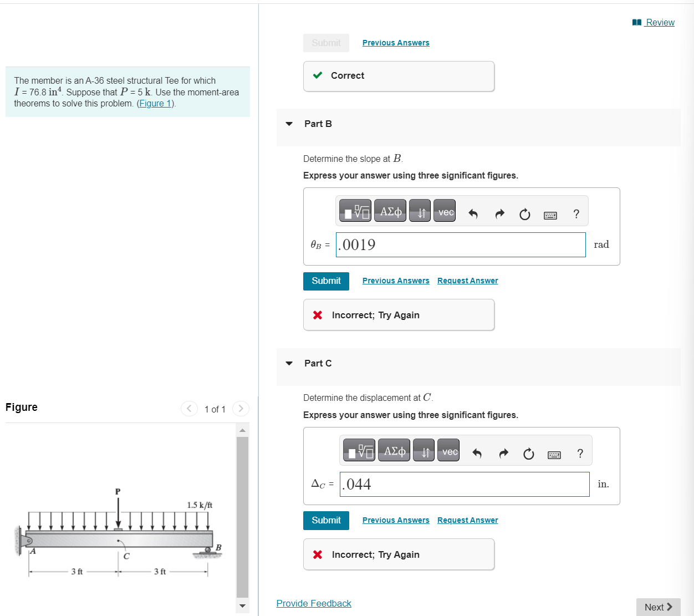Viewport: 694px width, 616px height.
Task: Reset the Part B answer field
Action: coord(524,214)
